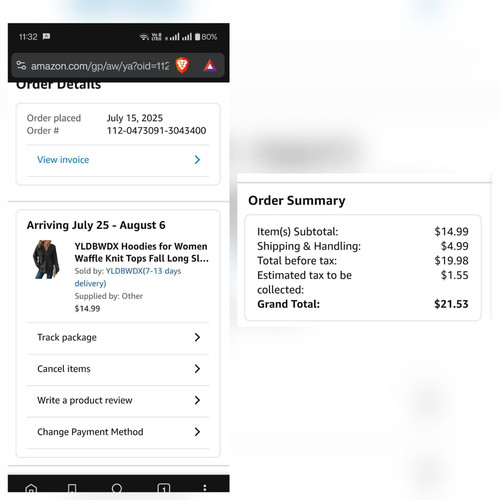Select Write a product review
This screenshot has height=500, width=500.
click(x=118, y=400)
